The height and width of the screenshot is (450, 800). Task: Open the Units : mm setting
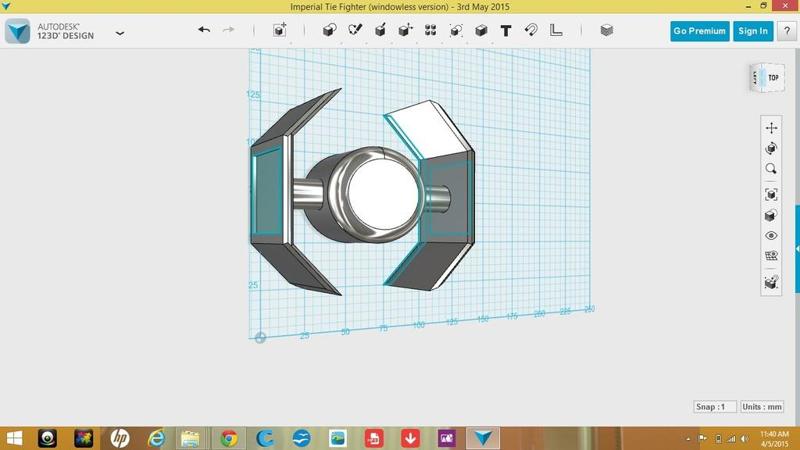[x=762, y=407]
